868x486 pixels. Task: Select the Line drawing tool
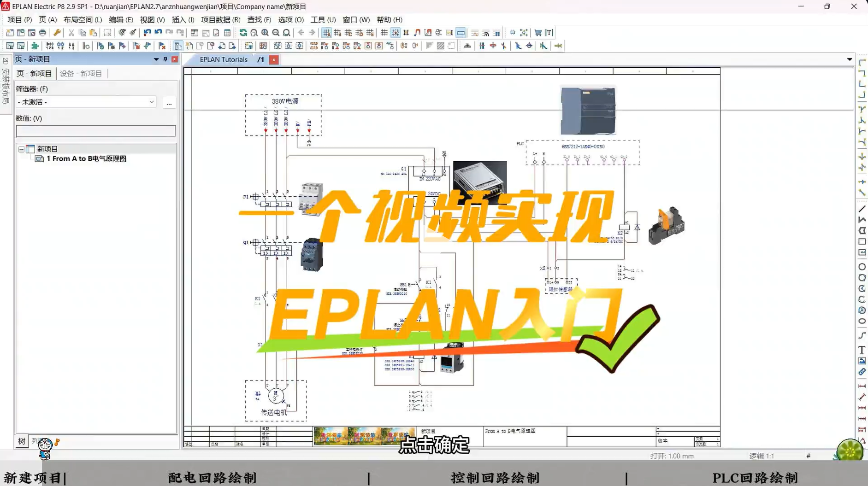click(x=862, y=209)
